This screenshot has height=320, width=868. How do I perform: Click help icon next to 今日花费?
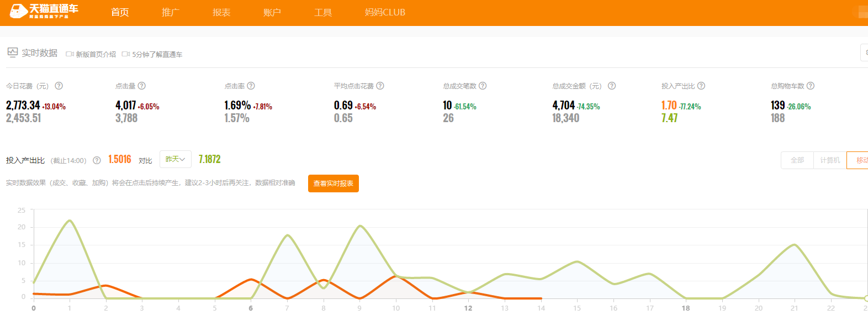(59, 86)
